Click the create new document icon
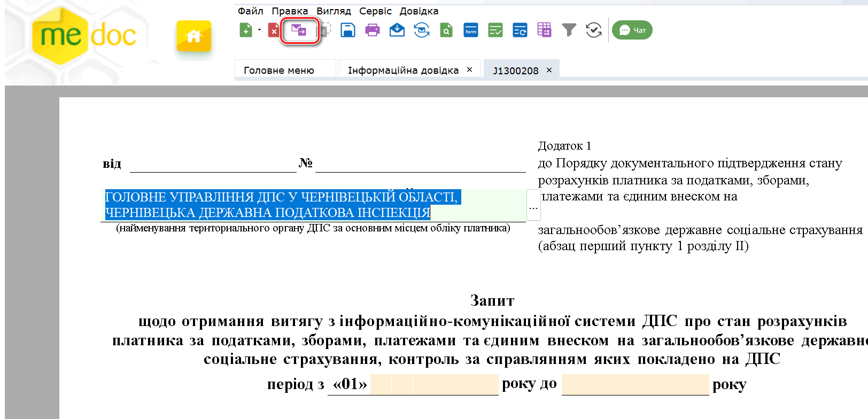Image resolution: width=868 pixels, height=419 pixels. click(245, 30)
